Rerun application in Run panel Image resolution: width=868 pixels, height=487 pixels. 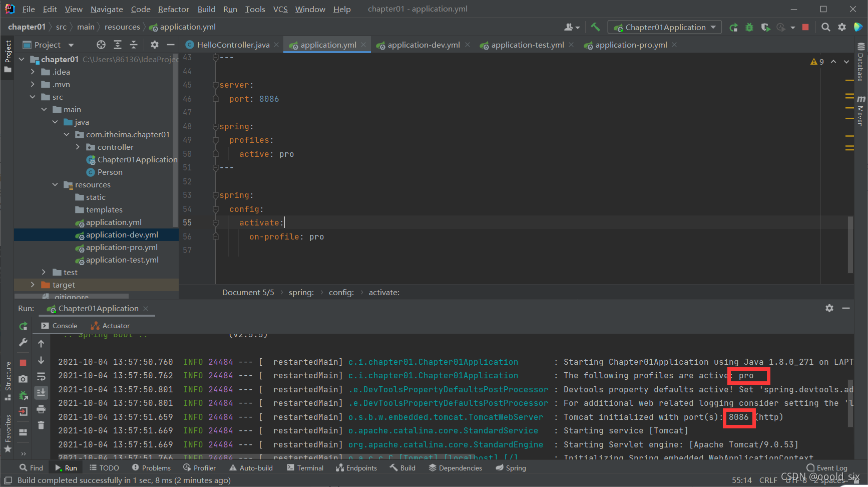23,326
